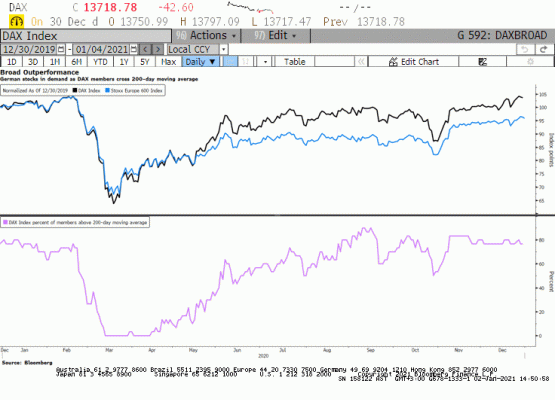This screenshot has height=400, width=555.
Task: Select the 3D time range
Action: click(x=33, y=62)
